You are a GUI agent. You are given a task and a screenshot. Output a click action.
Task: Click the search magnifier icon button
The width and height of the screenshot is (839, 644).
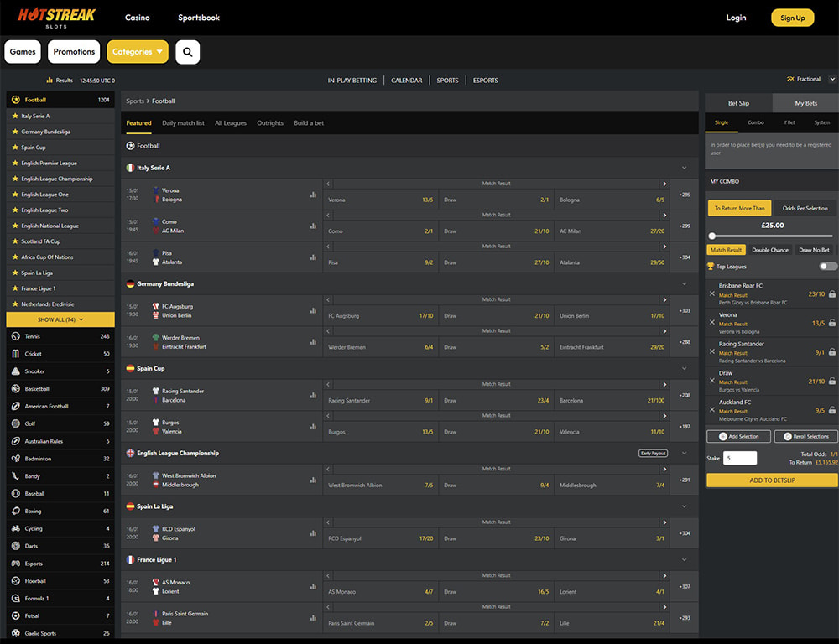click(x=187, y=52)
